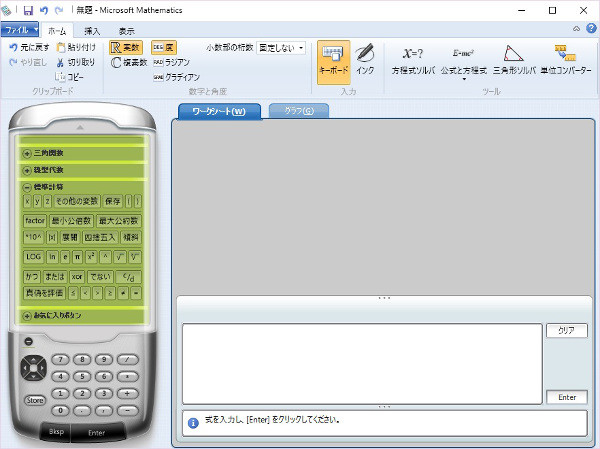
Task: Click 真偽を評価 button
Action: point(44,293)
